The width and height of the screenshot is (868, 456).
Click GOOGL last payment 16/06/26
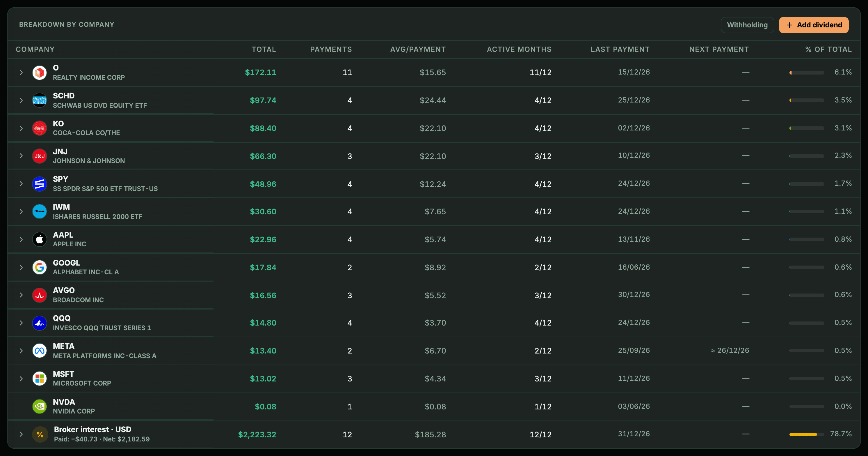[x=634, y=267]
